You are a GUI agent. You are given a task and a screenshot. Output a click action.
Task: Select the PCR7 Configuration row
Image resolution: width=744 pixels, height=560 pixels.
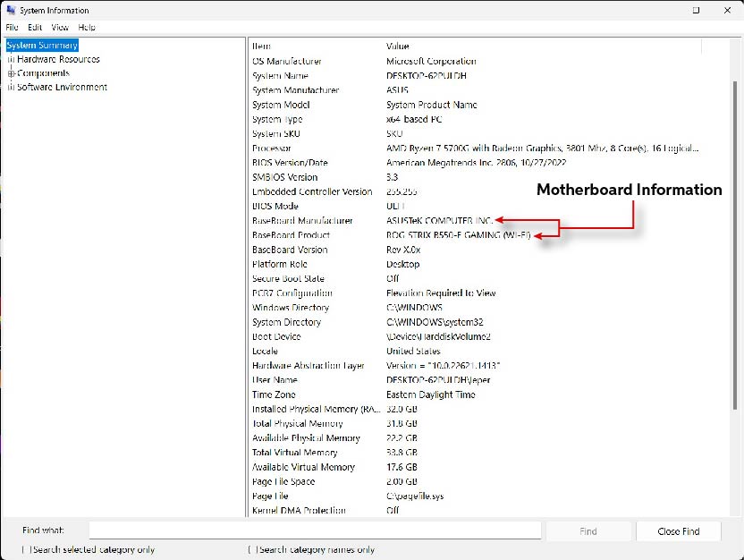[x=475, y=293]
